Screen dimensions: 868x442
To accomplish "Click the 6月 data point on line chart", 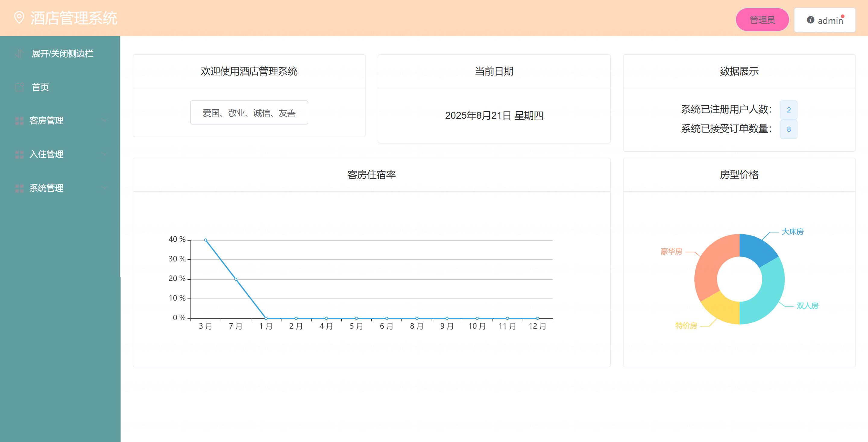I will click(x=386, y=318).
